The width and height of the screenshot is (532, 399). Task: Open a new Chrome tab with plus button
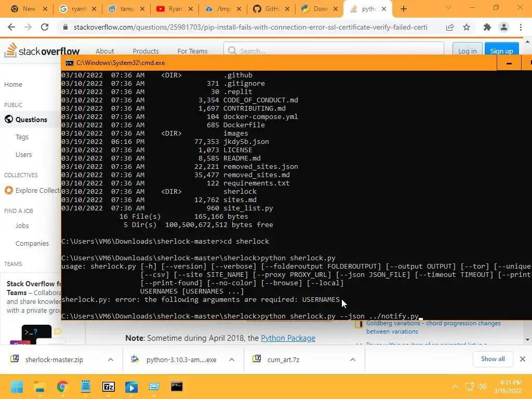(403, 9)
